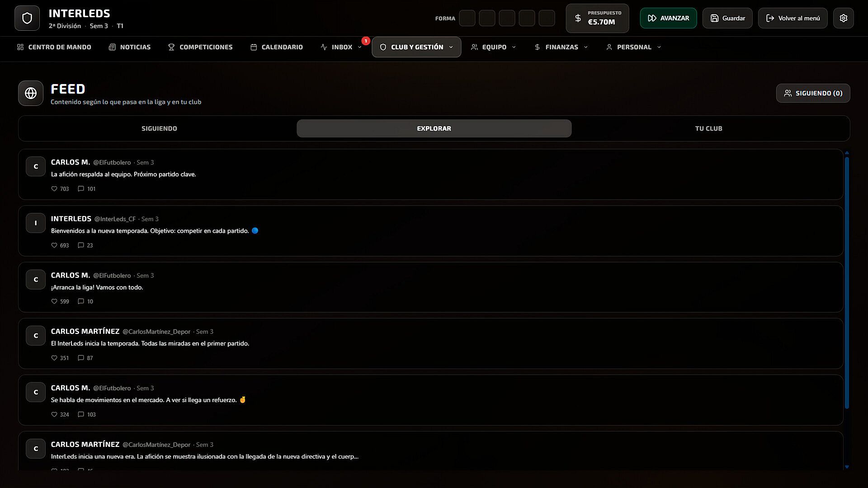Like Carlos Martínez's post with 351 likes
The height and width of the screenshot is (488, 868).
(x=54, y=358)
